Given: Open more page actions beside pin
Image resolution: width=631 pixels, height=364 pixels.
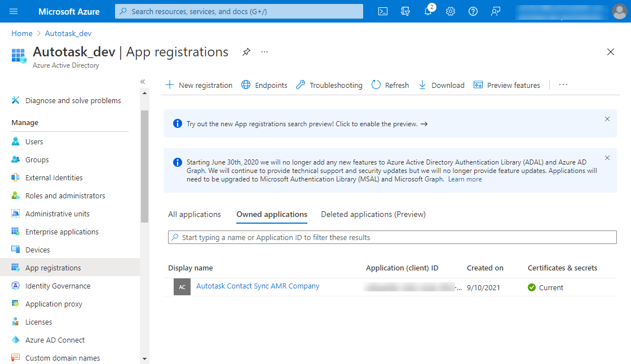Looking at the screenshot, I should (264, 52).
